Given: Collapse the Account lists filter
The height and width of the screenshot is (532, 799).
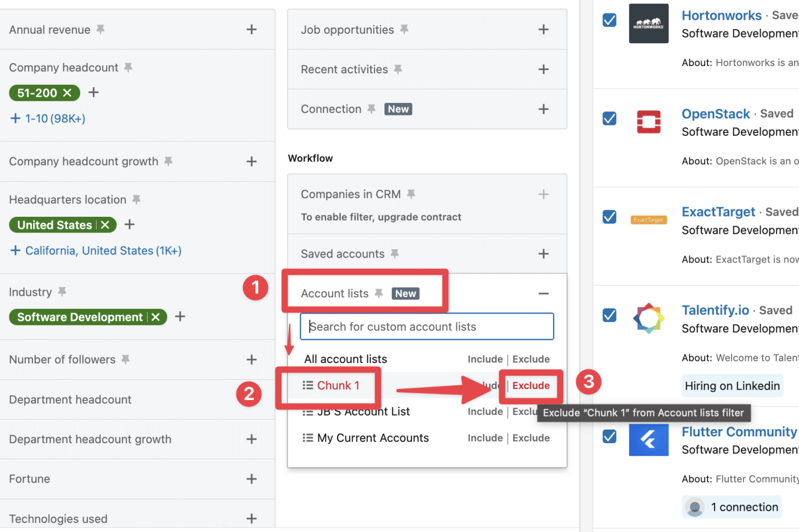Looking at the screenshot, I should (x=543, y=293).
